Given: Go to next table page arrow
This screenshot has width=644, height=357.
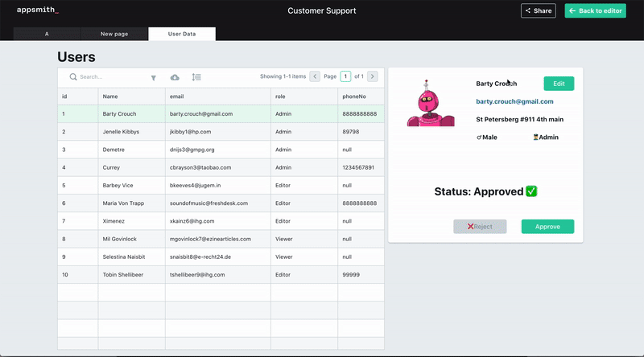Looking at the screenshot, I should (373, 76).
